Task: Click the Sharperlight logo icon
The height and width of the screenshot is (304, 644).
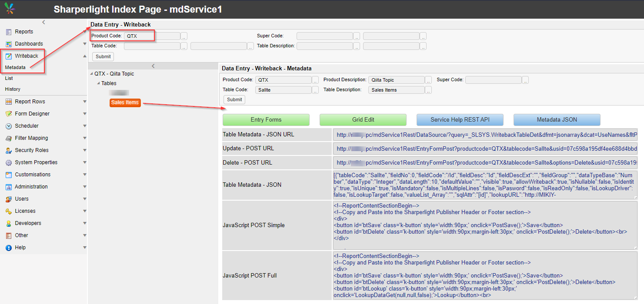Action: (9, 9)
